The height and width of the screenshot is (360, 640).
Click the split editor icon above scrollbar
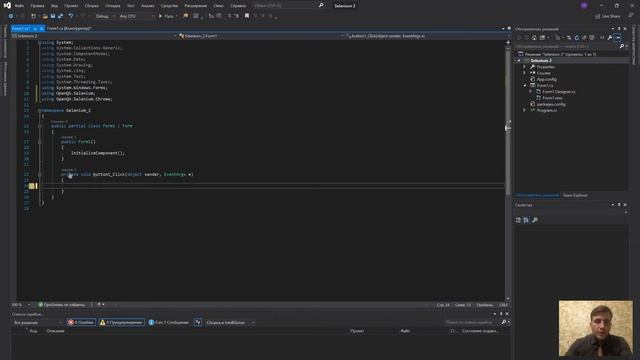coord(508,42)
